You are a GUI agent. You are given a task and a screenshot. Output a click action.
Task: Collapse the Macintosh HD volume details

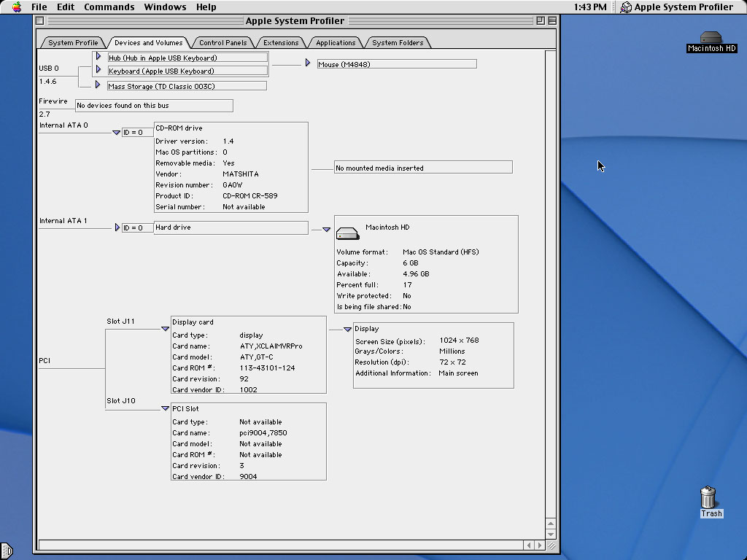click(326, 230)
